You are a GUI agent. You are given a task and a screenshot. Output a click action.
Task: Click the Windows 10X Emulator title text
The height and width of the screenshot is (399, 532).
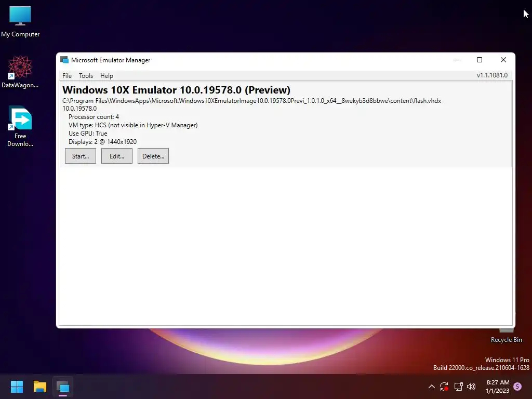(x=177, y=90)
